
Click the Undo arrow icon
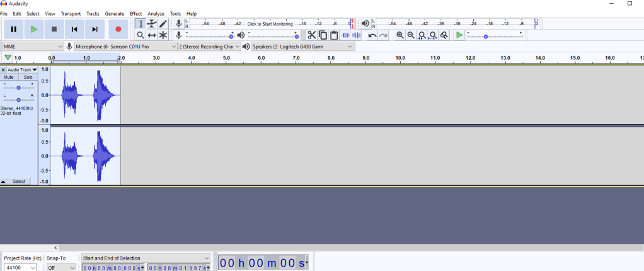click(372, 35)
